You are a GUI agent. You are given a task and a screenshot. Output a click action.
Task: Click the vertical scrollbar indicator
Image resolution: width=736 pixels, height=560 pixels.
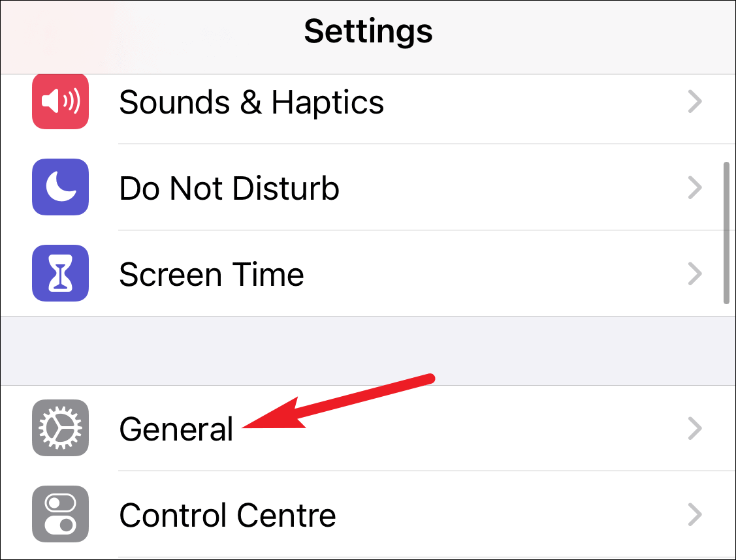(726, 233)
